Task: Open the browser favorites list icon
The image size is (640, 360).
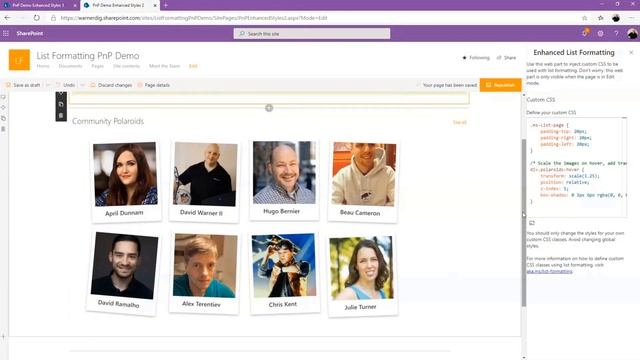Action: coord(600,18)
